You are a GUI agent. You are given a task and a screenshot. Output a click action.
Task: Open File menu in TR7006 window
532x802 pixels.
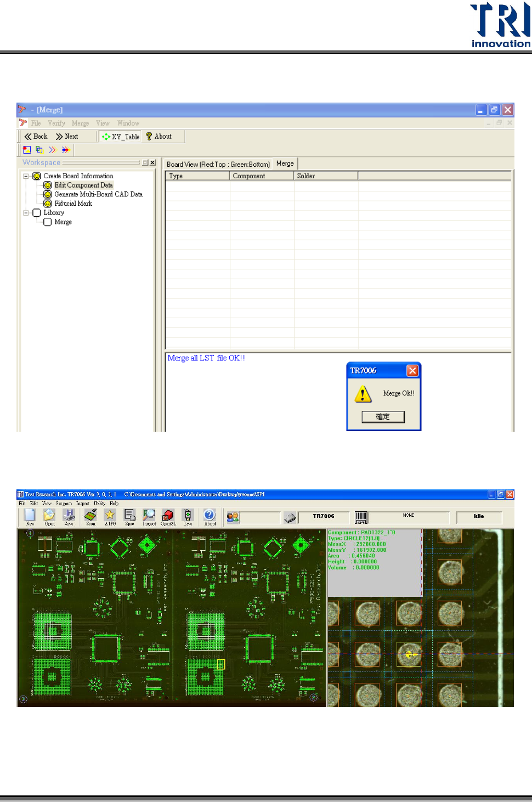(x=22, y=503)
